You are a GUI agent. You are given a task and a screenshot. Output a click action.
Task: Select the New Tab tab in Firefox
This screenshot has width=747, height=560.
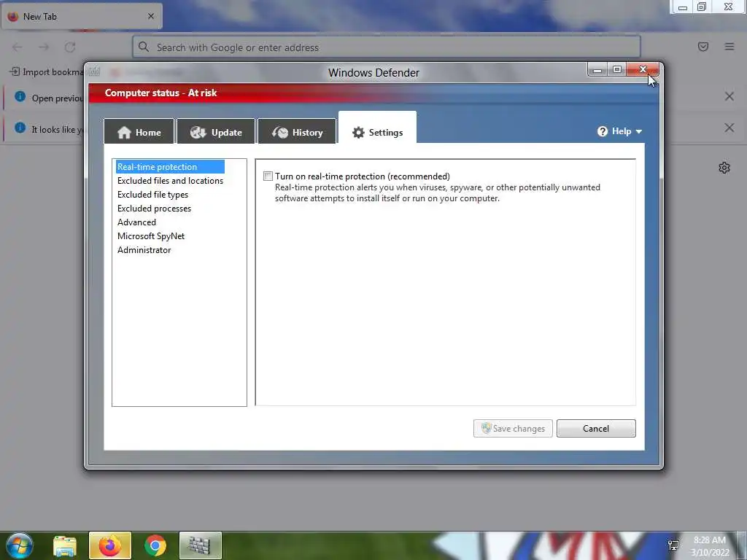pyautogui.click(x=82, y=16)
